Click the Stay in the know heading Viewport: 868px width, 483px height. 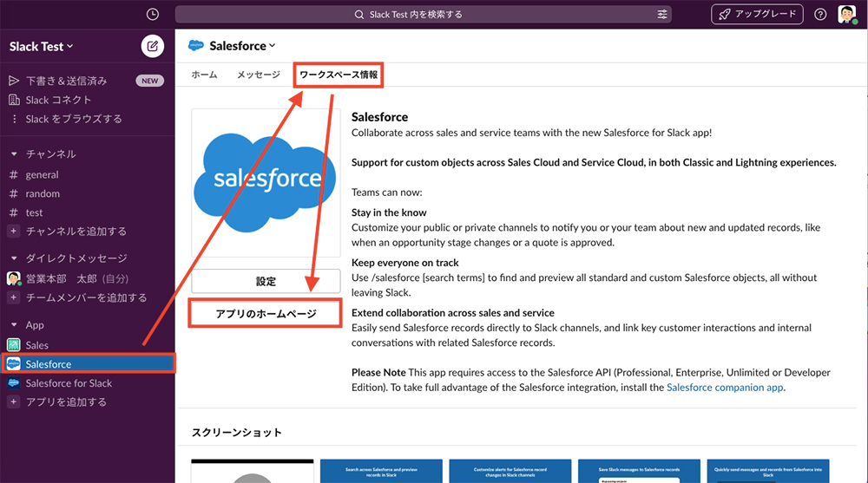point(389,212)
